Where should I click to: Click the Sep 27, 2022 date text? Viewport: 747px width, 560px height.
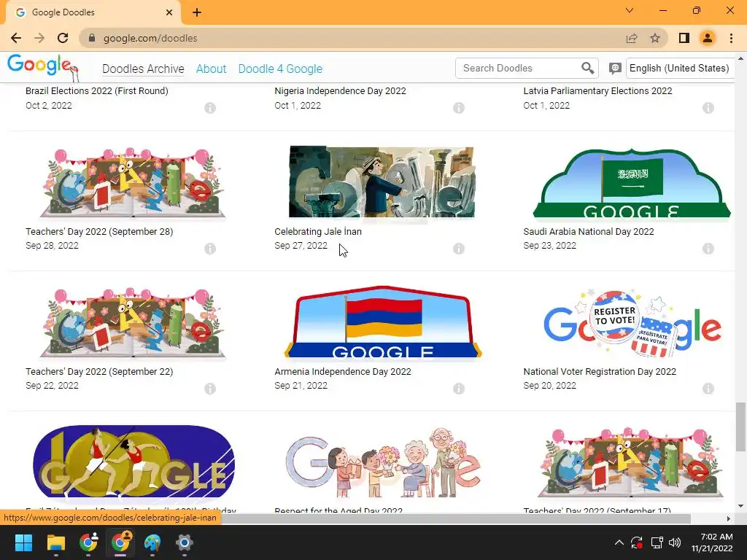(x=301, y=246)
